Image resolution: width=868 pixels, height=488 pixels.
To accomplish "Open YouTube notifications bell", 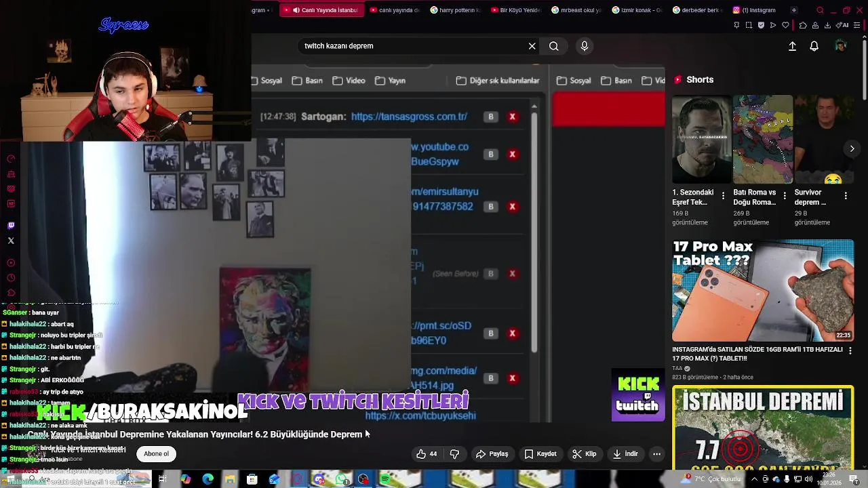I will 814,46.
